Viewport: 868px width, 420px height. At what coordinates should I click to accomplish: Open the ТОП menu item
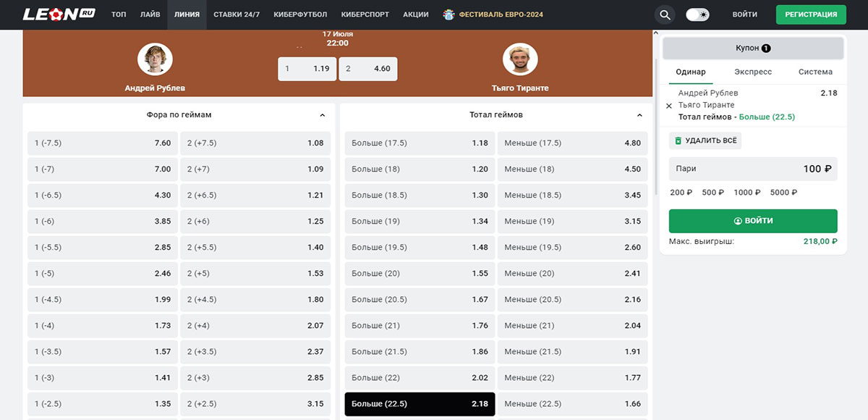coord(119,14)
